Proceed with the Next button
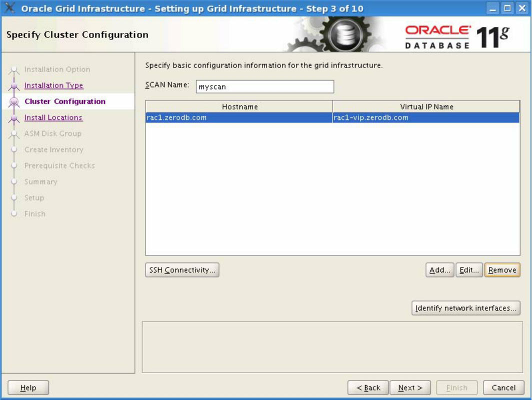This screenshot has width=532, height=400. (x=410, y=387)
